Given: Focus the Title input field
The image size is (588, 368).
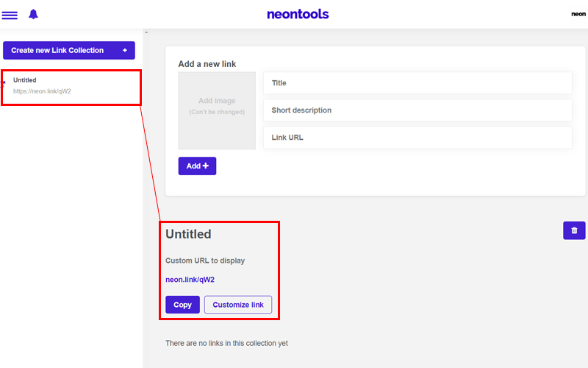Looking at the screenshot, I should [x=417, y=83].
